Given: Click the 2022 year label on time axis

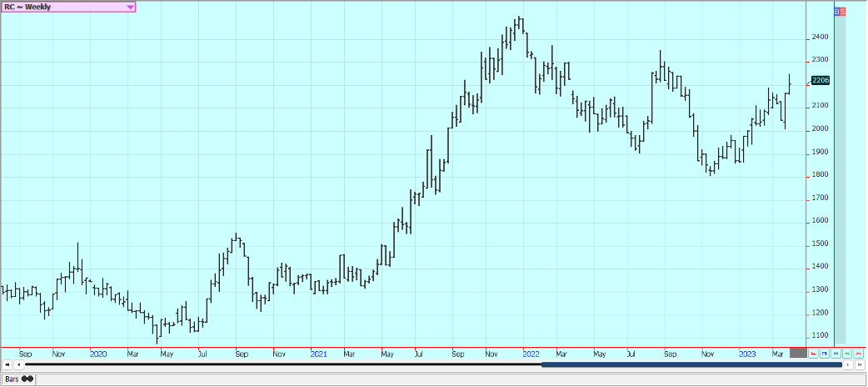Looking at the screenshot, I should 531,353.
